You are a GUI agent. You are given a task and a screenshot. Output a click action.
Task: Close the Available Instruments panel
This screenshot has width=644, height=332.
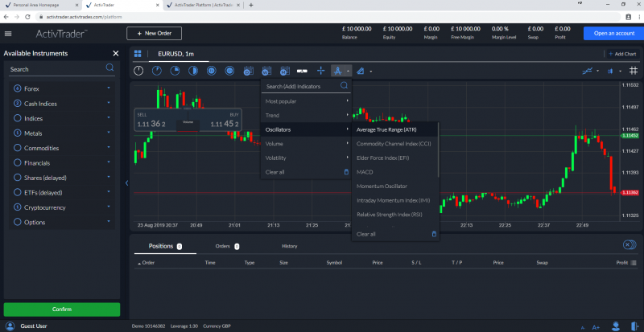click(116, 53)
